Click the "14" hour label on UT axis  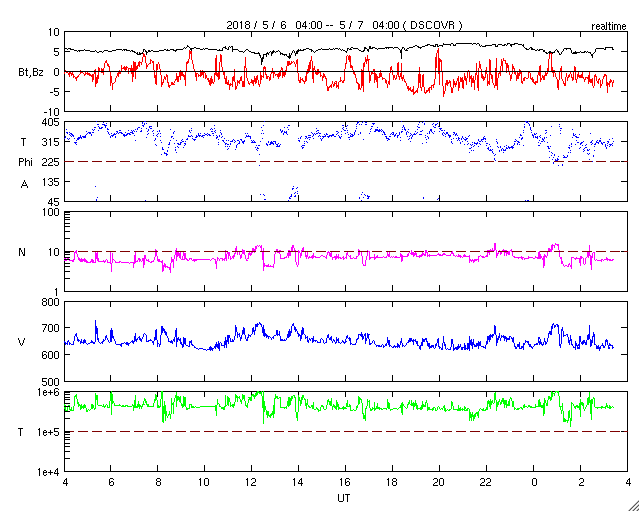(x=298, y=482)
